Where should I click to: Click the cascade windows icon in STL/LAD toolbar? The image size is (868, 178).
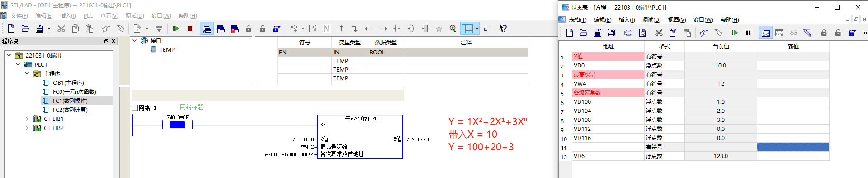[486, 29]
